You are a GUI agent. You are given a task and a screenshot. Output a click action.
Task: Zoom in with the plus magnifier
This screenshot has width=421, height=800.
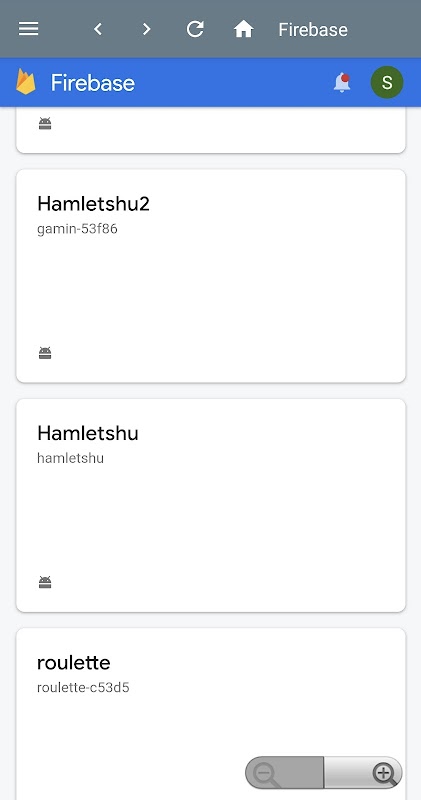pyautogui.click(x=363, y=772)
